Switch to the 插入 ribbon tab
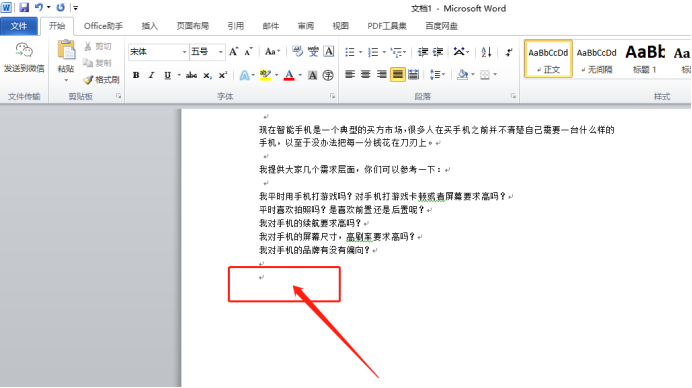Screen dimensions: 692x388 (x=149, y=26)
